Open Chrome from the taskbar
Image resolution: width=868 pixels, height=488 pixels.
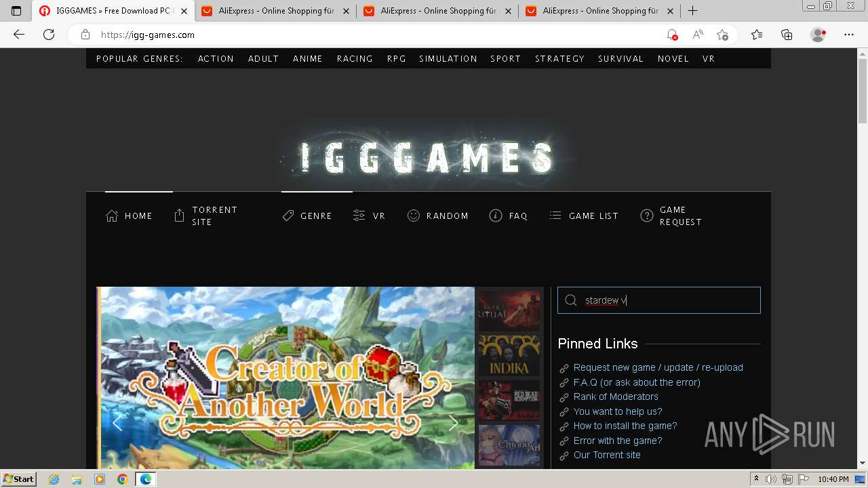[122, 479]
